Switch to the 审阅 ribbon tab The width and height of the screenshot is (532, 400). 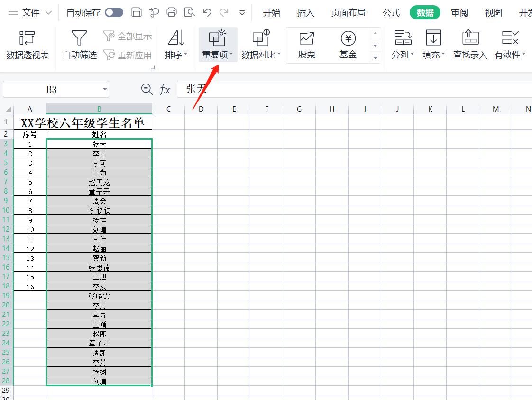459,13
